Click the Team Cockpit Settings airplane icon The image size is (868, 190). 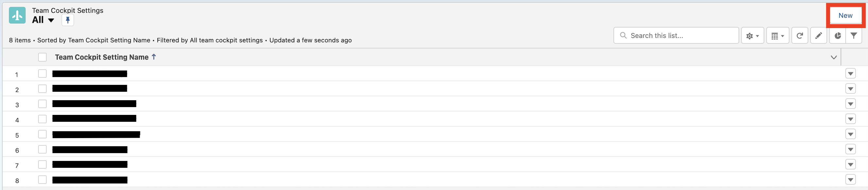coord(17,15)
